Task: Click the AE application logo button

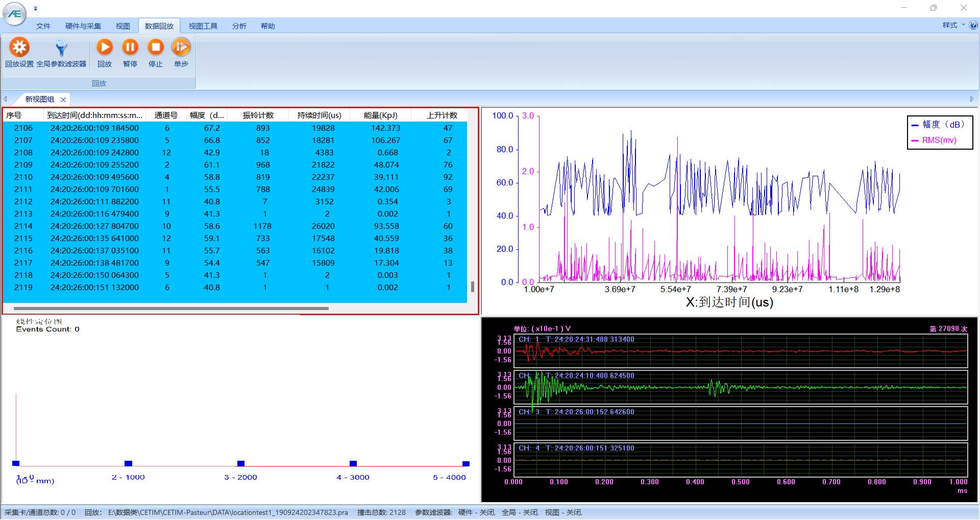Action: 15,13
